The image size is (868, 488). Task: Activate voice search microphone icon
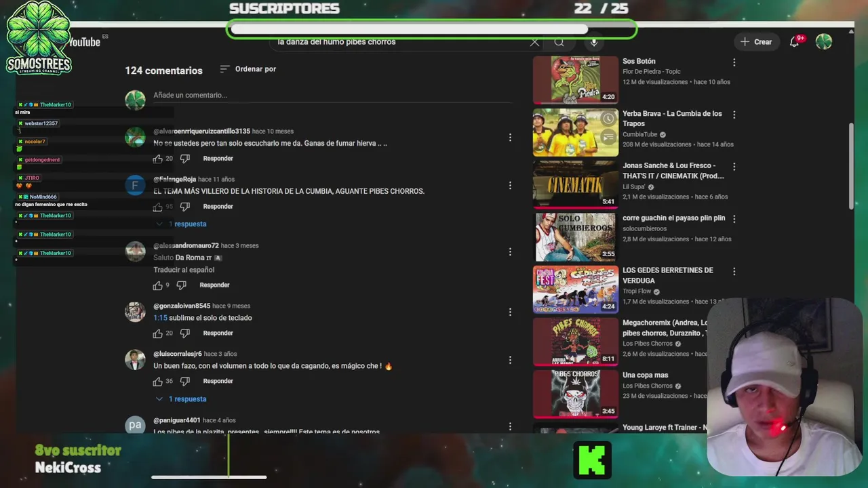click(x=594, y=42)
